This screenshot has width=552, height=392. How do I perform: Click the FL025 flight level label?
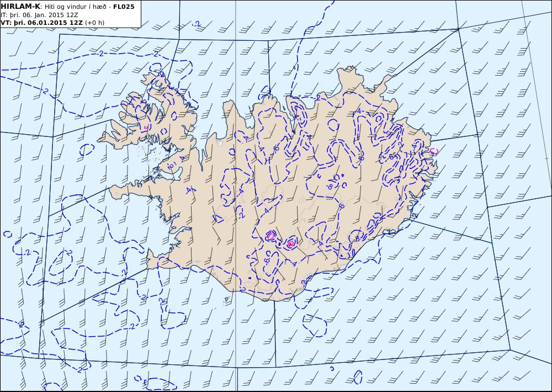pyautogui.click(x=124, y=7)
